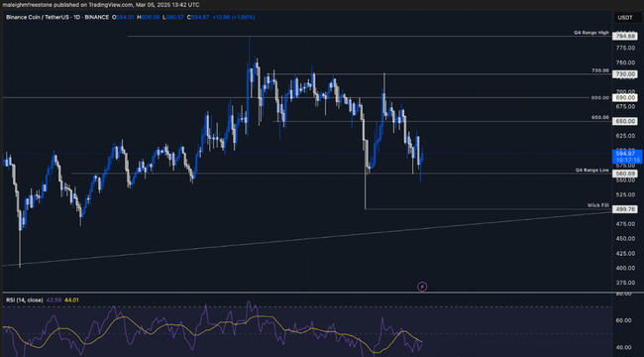Click the 375.00 price axis label
Viewport: 644px width, 357px height.
(626, 283)
